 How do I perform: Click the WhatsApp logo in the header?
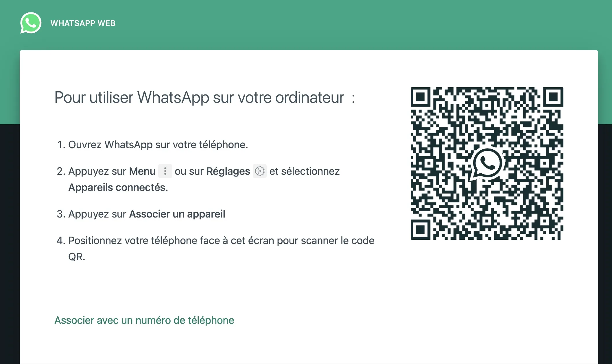(31, 23)
